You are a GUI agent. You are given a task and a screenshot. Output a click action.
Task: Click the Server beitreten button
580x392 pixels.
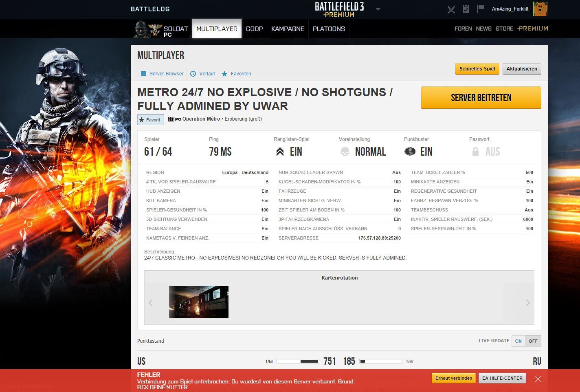click(481, 98)
